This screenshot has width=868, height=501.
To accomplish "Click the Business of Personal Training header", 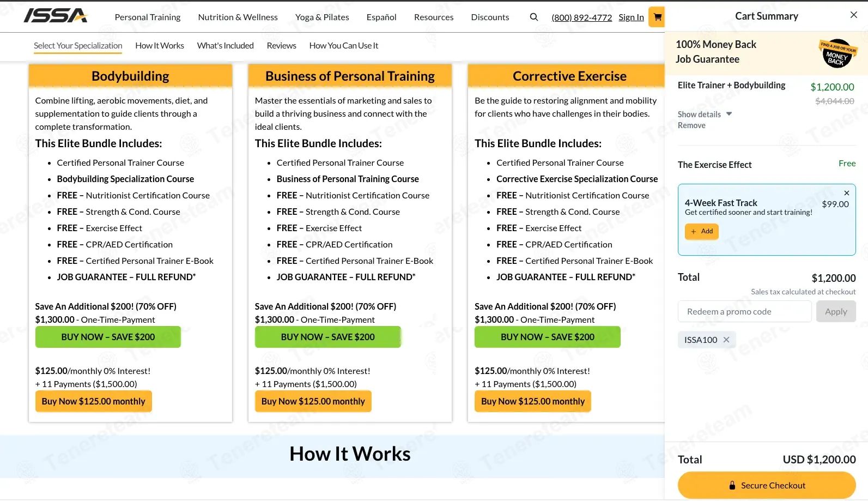I will click(350, 76).
